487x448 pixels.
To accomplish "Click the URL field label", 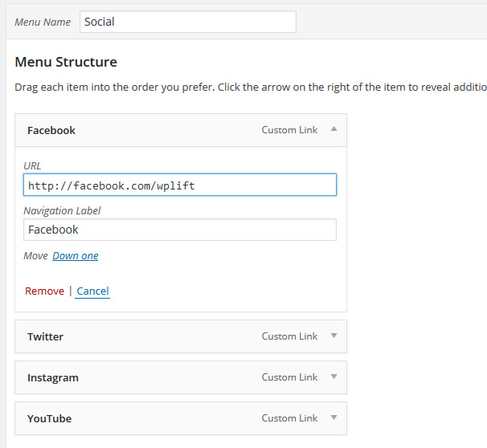I will tap(32, 166).
